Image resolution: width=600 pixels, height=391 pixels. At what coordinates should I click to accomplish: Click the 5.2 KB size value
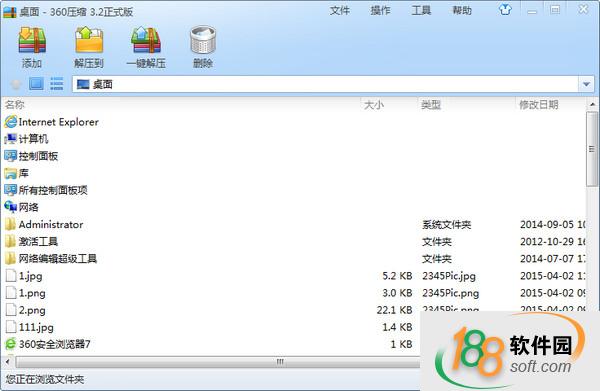[397, 276]
